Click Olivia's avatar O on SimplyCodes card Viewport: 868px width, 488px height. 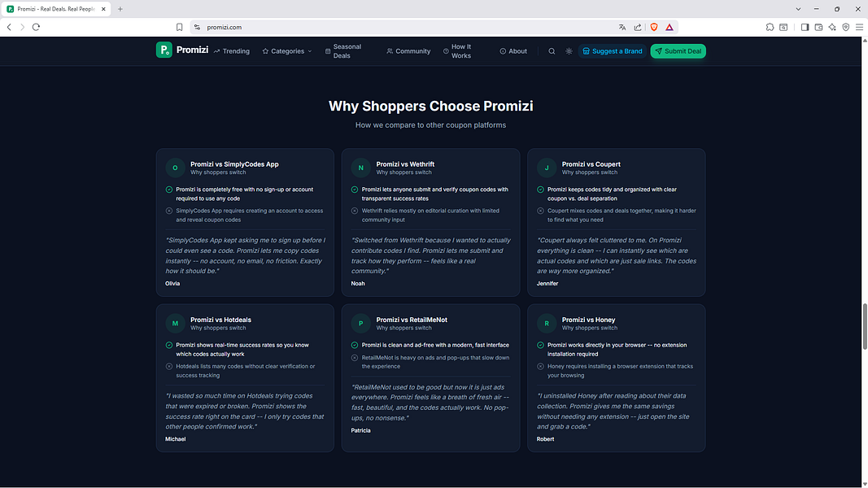[x=175, y=168]
